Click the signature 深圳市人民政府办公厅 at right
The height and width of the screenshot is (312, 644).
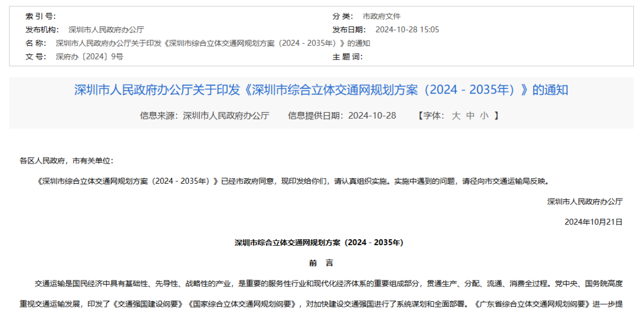[x=585, y=202]
